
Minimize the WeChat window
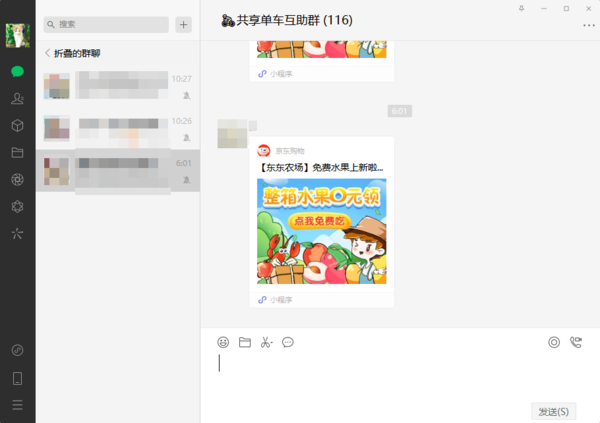click(x=544, y=8)
